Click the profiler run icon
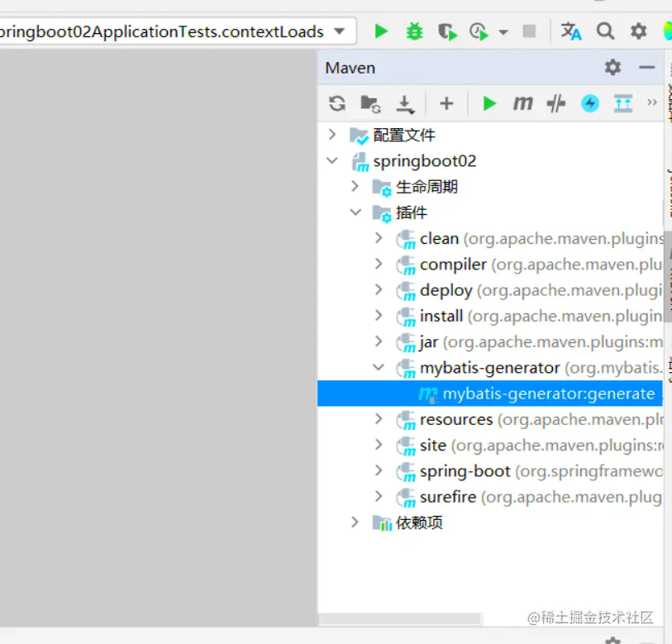The width and height of the screenshot is (672, 644). pyautogui.click(x=479, y=31)
